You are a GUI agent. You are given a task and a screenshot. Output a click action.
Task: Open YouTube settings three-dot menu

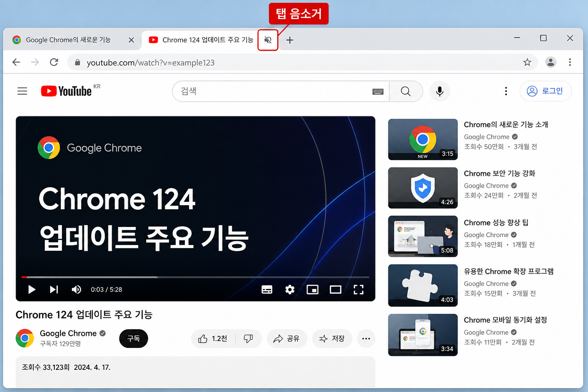coord(506,91)
